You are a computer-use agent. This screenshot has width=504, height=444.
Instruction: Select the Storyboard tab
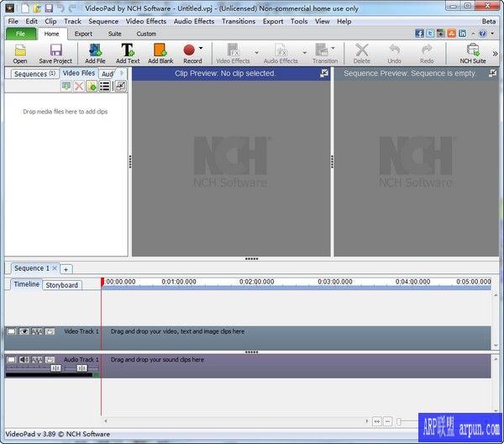[61, 285]
